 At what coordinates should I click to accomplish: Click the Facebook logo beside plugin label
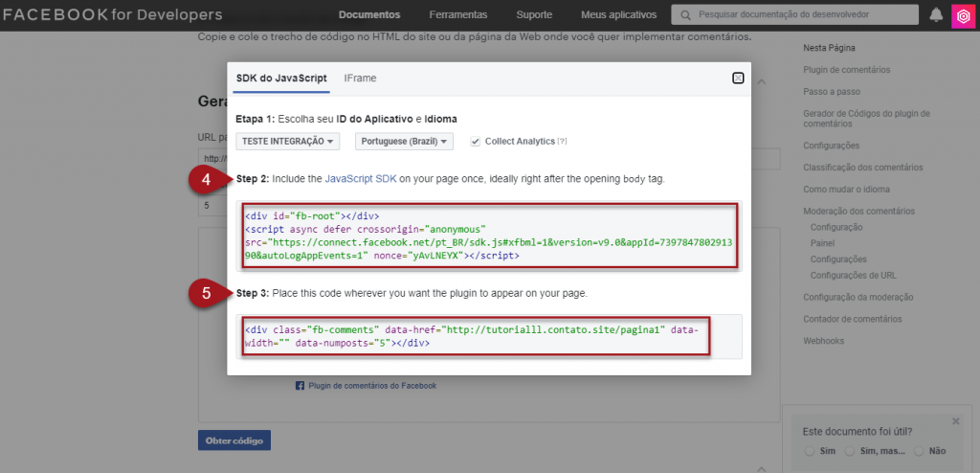click(x=300, y=386)
